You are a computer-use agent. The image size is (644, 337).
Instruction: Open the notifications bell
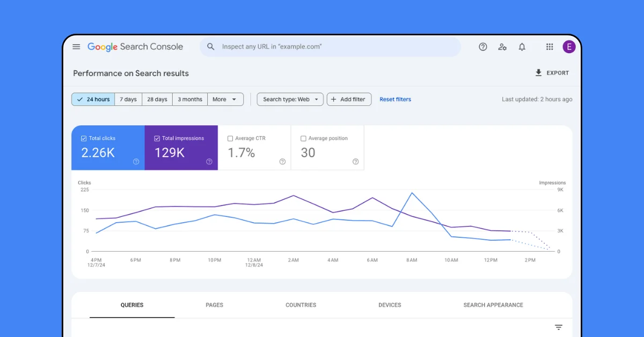(x=522, y=47)
